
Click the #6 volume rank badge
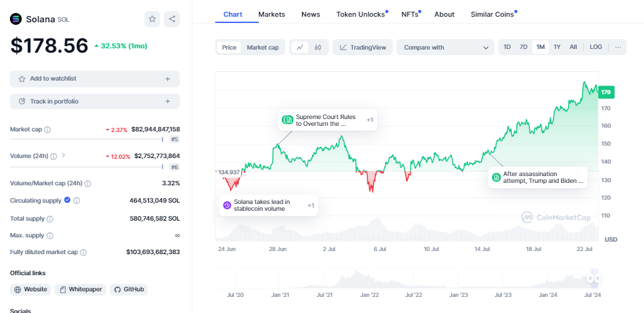click(x=174, y=167)
